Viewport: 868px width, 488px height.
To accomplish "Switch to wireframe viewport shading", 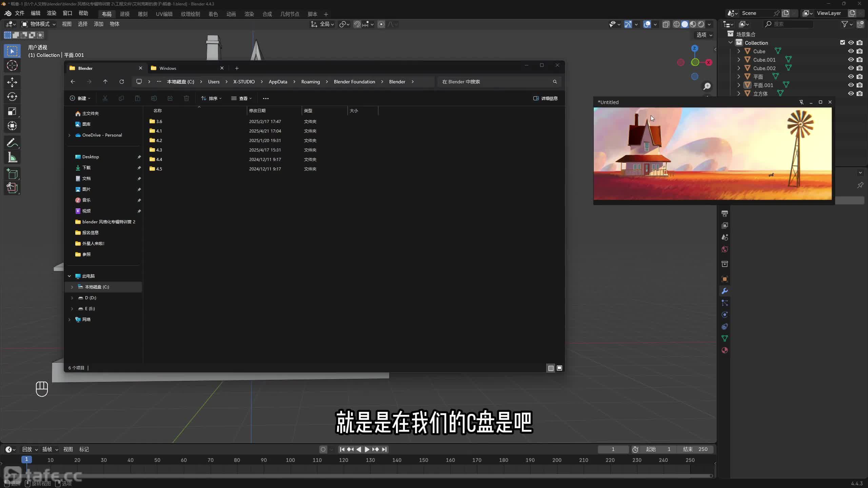I will (x=676, y=24).
